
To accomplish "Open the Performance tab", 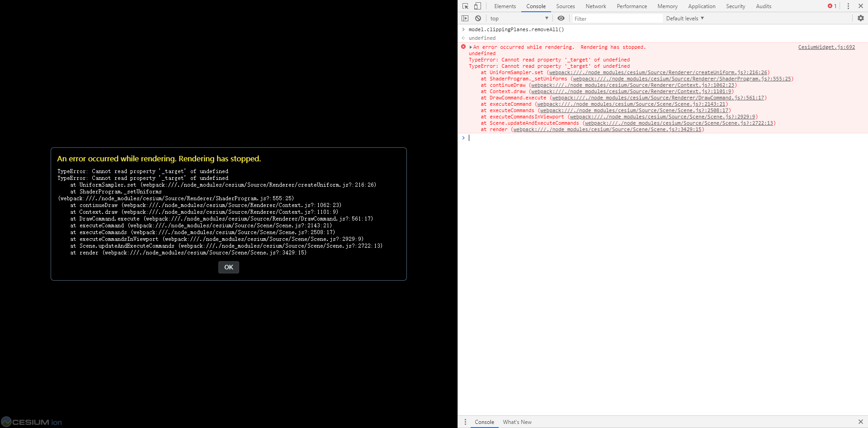I will point(632,6).
